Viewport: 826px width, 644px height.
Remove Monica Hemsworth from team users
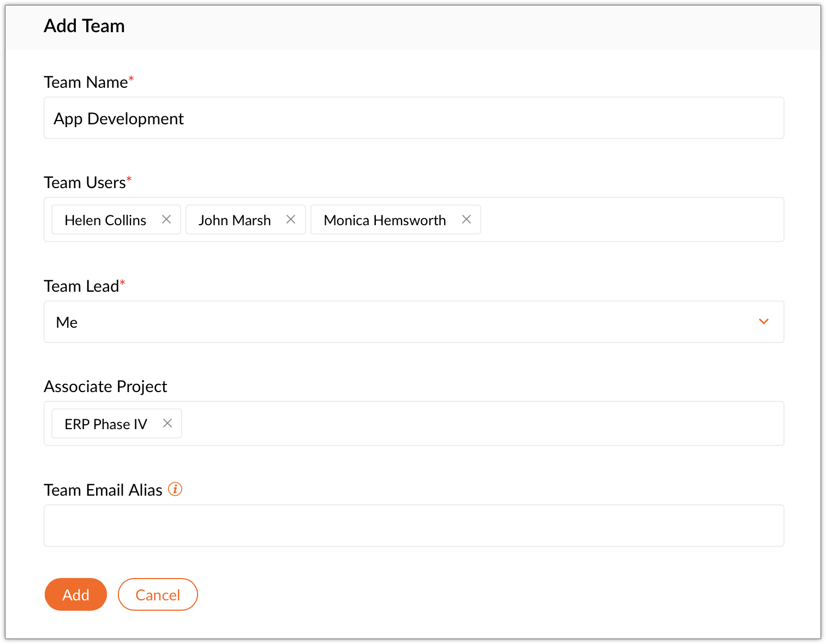point(466,219)
